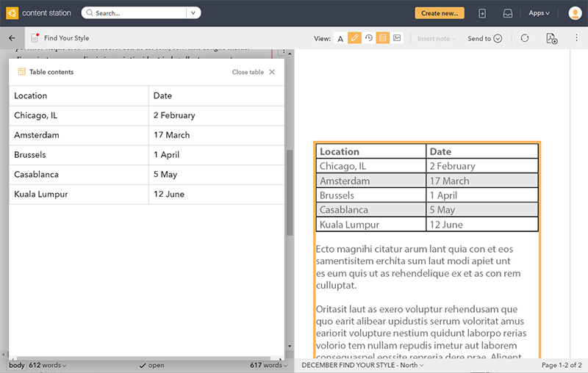The width and height of the screenshot is (588, 373).
Task: Click the refresh icon in toolbar
Action: (x=525, y=38)
